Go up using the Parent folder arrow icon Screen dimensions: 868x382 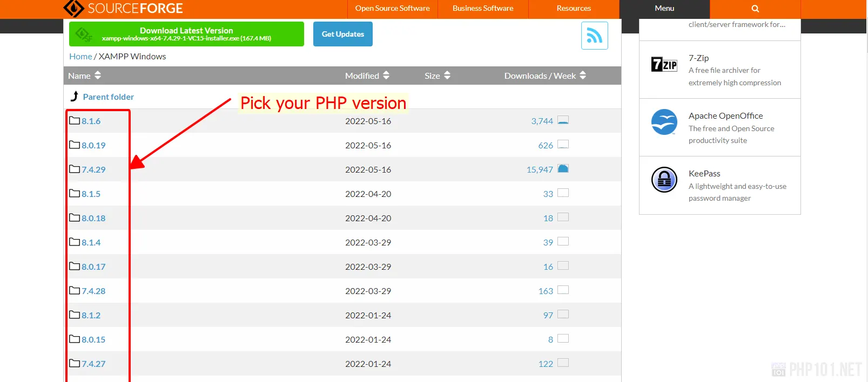(75, 97)
